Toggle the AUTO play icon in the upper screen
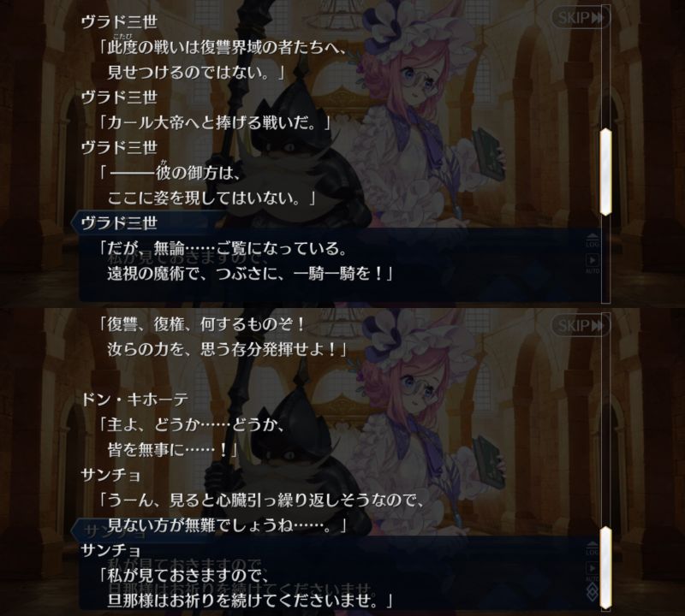 point(592,264)
